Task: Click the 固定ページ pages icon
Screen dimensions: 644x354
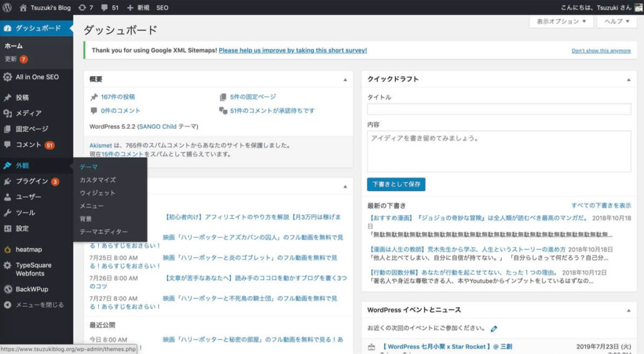Action: [x=8, y=129]
